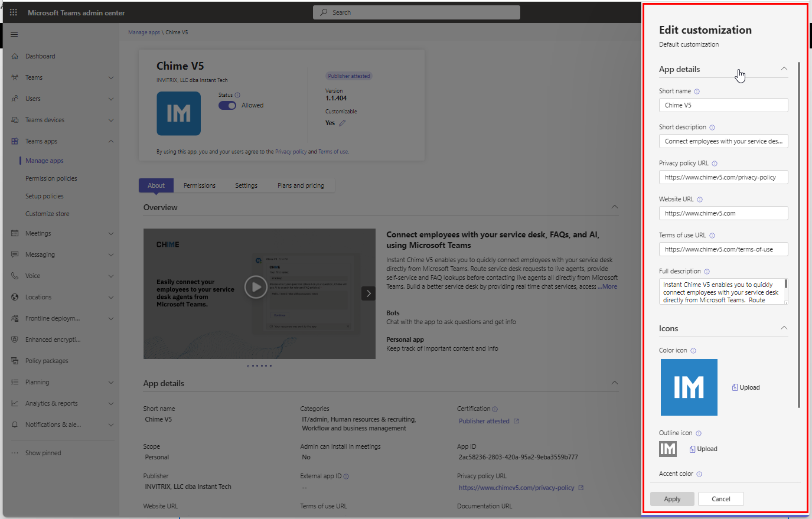Collapse the App details section in main page

(x=615, y=383)
